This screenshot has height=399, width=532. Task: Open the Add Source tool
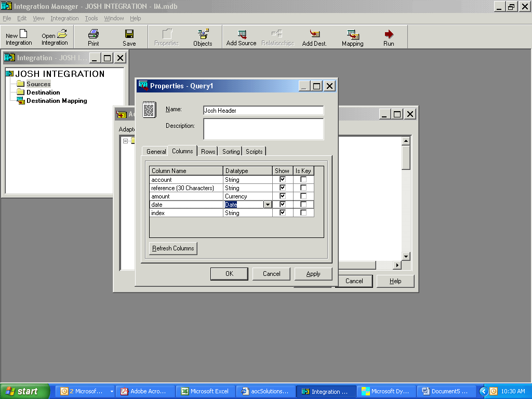(x=241, y=36)
